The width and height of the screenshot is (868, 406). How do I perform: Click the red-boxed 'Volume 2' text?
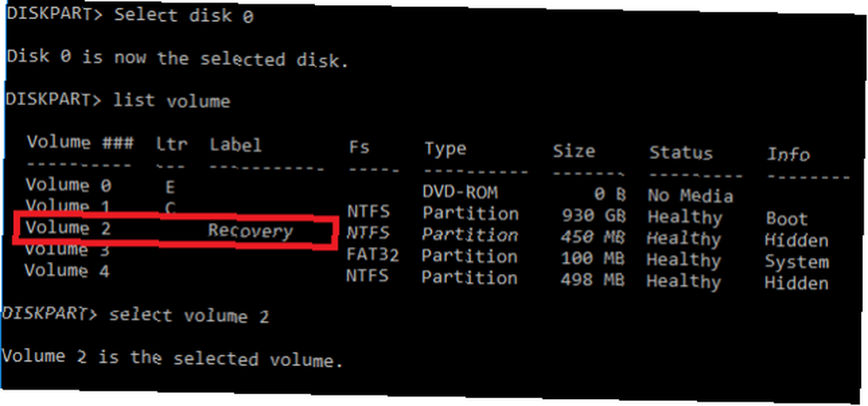[x=68, y=227]
